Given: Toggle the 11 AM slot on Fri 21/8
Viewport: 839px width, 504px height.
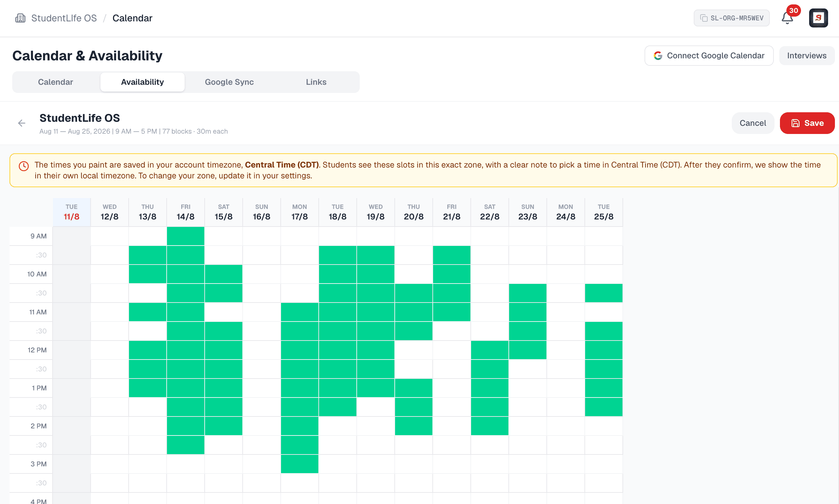Looking at the screenshot, I should pyautogui.click(x=452, y=312).
